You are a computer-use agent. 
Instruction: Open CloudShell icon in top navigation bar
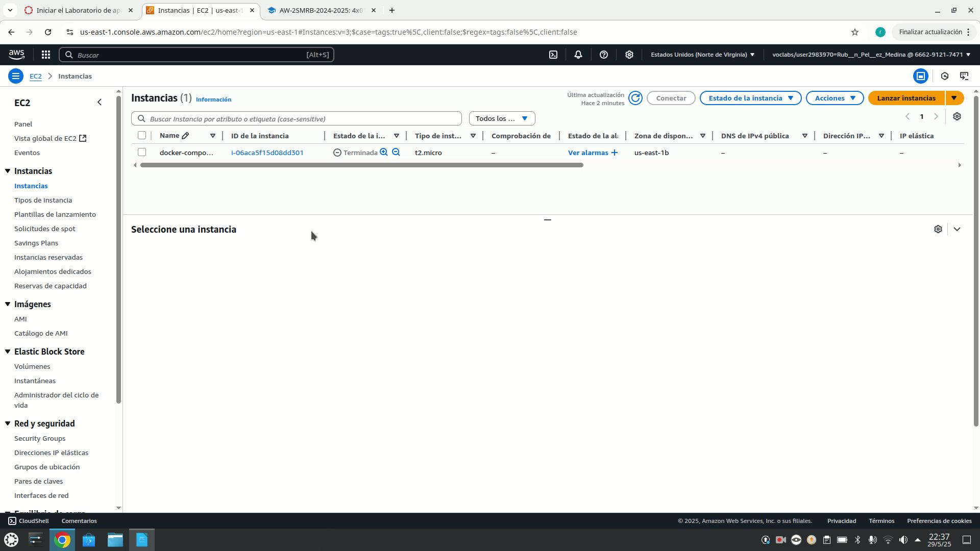click(553, 55)
